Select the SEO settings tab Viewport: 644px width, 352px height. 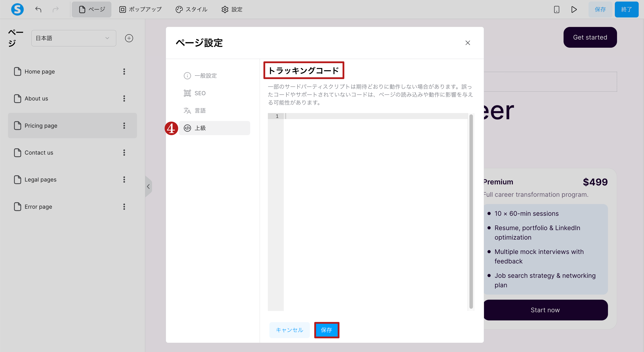(x=200, y=93)
